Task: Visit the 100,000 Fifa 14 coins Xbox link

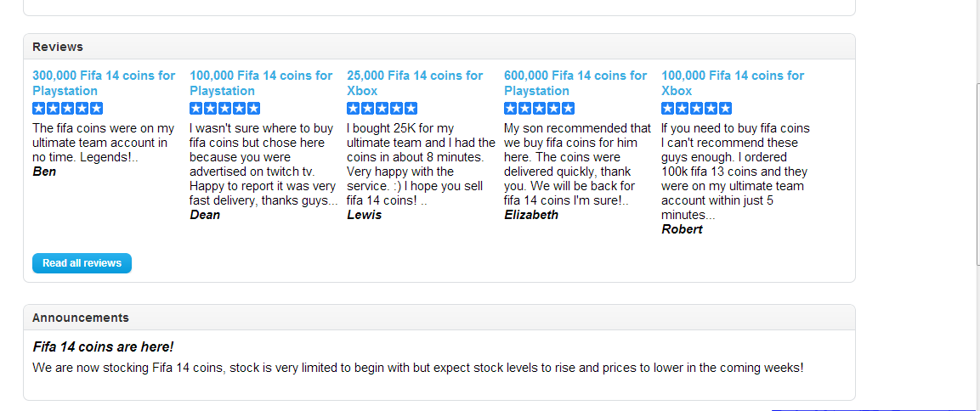Action: [733, 83]
